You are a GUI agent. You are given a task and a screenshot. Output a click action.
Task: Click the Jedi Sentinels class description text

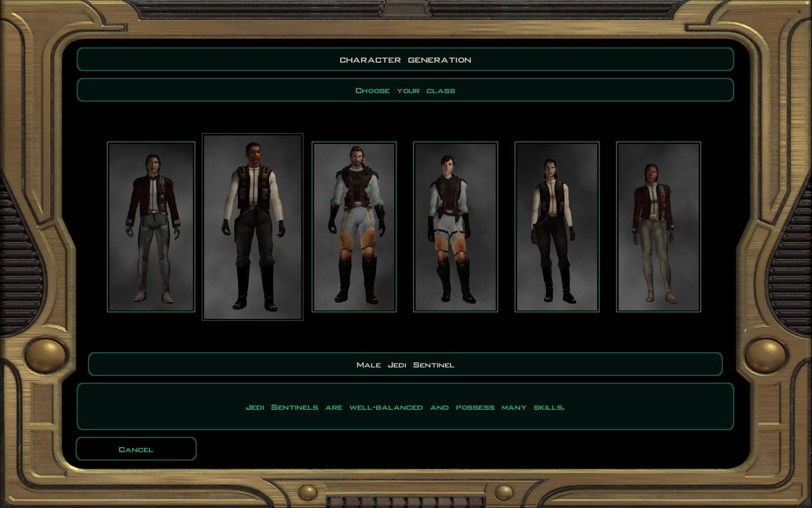(405, 407)
